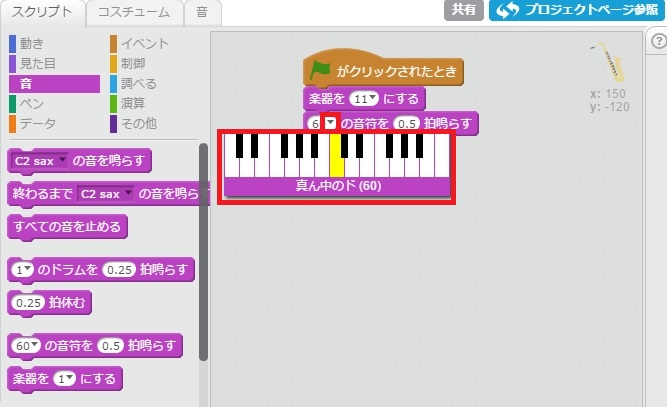Click the last white key on piano
The height and width of the screenshot is (407, 667).
(442, 156)
